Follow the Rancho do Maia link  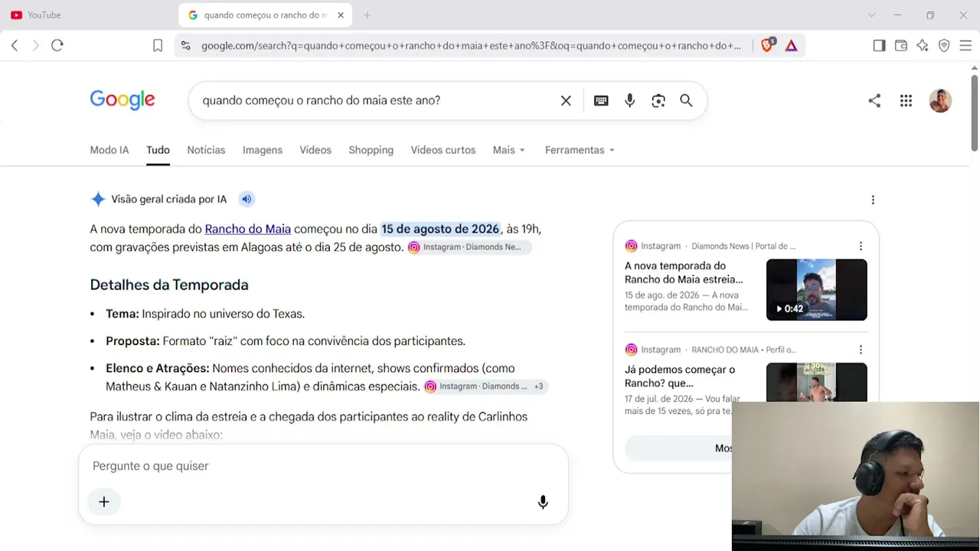coord(248,229)
